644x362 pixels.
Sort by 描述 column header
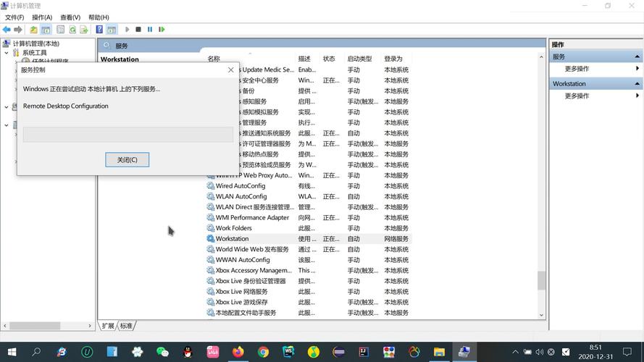pos(304,59)
